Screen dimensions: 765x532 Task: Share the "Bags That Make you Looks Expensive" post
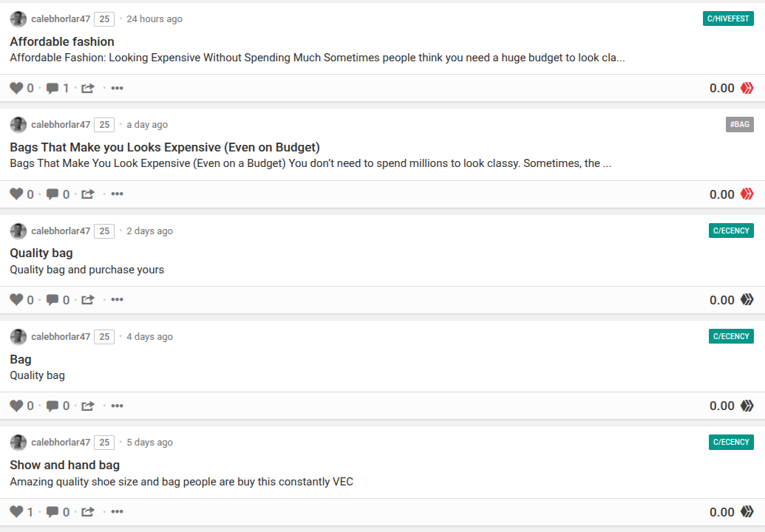[x=88, y=194]
